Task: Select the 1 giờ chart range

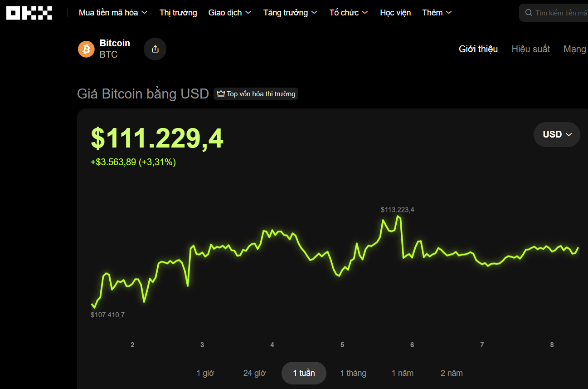Action: click(x=205, y=373)
